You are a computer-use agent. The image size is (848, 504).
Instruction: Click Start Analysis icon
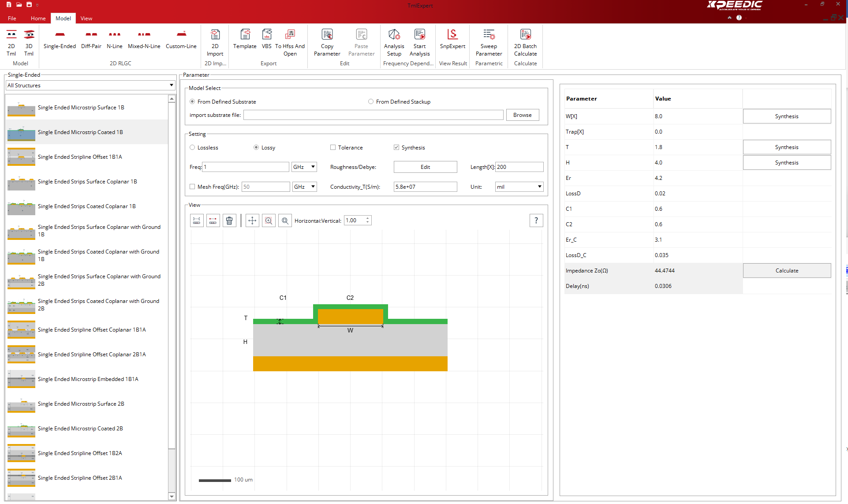point(420,42)
